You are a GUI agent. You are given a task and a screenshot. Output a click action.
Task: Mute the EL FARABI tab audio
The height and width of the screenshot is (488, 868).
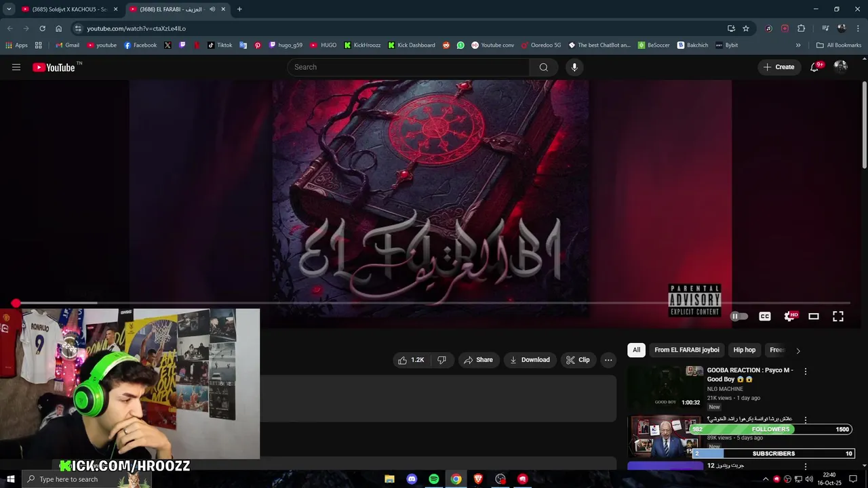pyautogui.click(x=212, y=9)
